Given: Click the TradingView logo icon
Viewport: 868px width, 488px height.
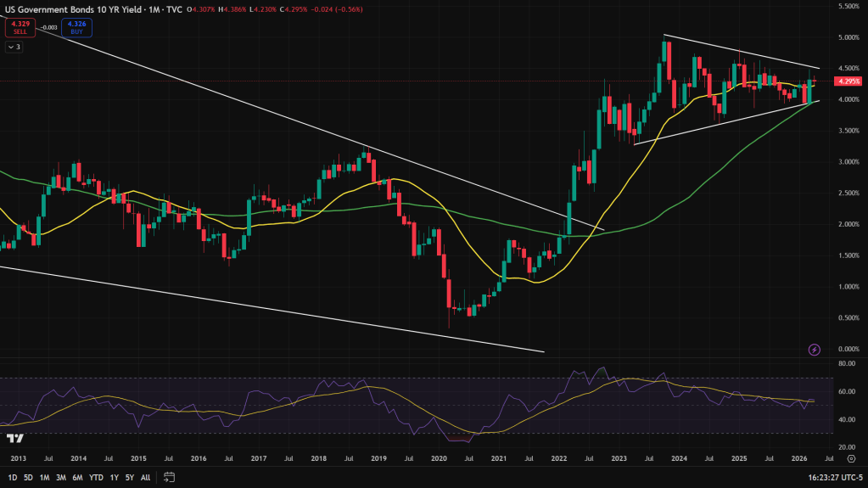Looking at the screenshot, I should click(14, 438).
